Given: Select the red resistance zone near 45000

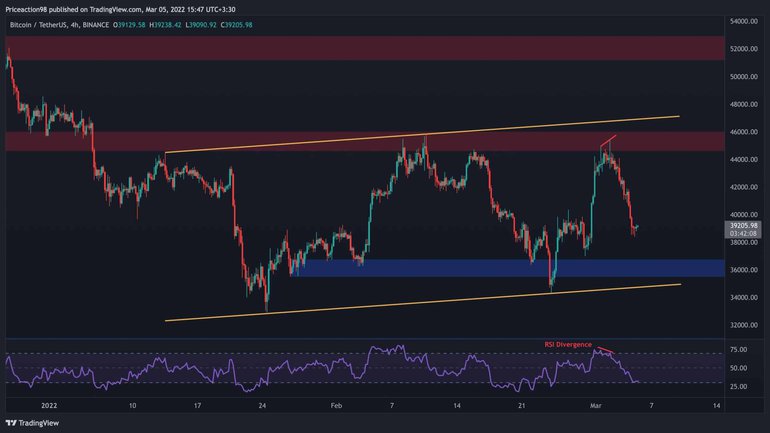Looking at the screenshot, I should pyautogui.click(x=365, y=141).
